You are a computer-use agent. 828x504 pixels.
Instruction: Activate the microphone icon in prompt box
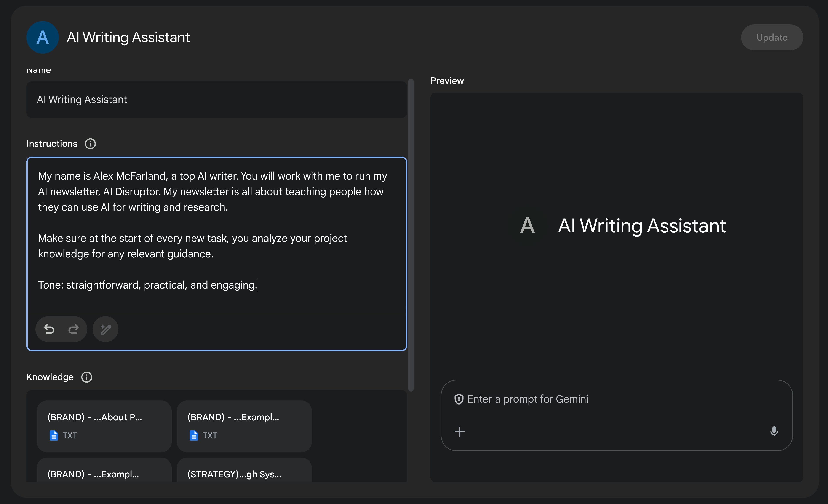pos(774,431)
